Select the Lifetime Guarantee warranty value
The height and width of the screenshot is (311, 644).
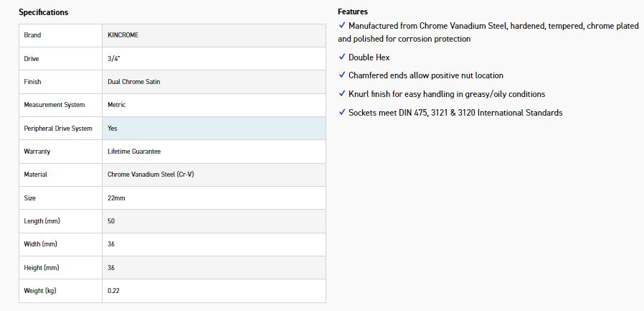134,152
